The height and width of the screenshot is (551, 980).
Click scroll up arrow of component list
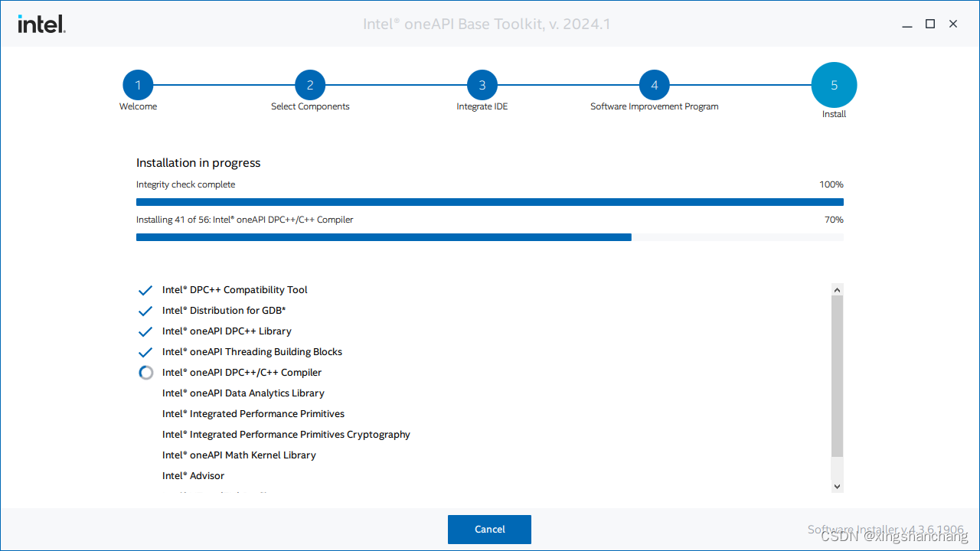tap(837, 290)
